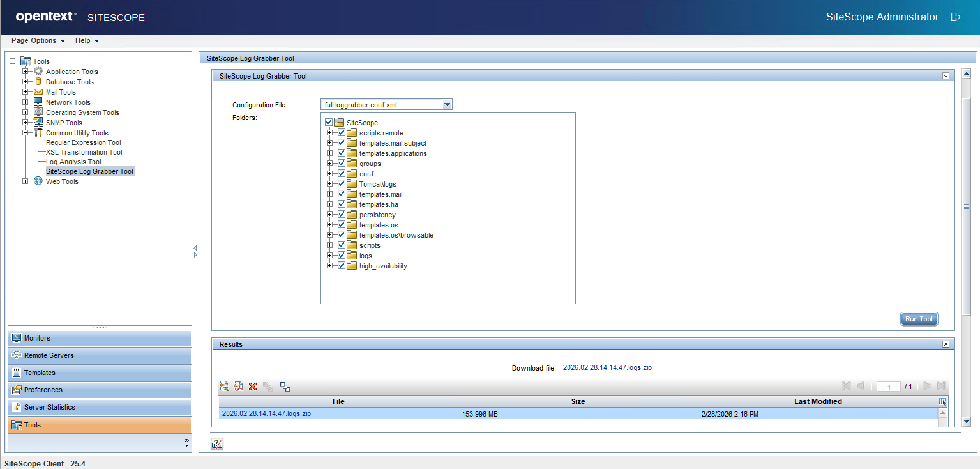Click the overlapping squares icon in results toolbar
980x469 pixels.
coord(285,387)
